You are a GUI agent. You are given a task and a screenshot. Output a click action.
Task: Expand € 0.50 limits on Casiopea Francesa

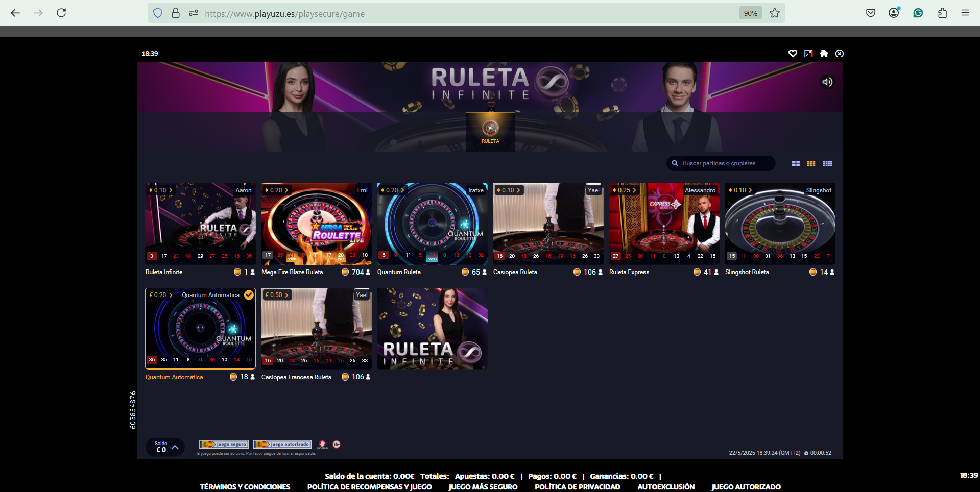[277, 295]
